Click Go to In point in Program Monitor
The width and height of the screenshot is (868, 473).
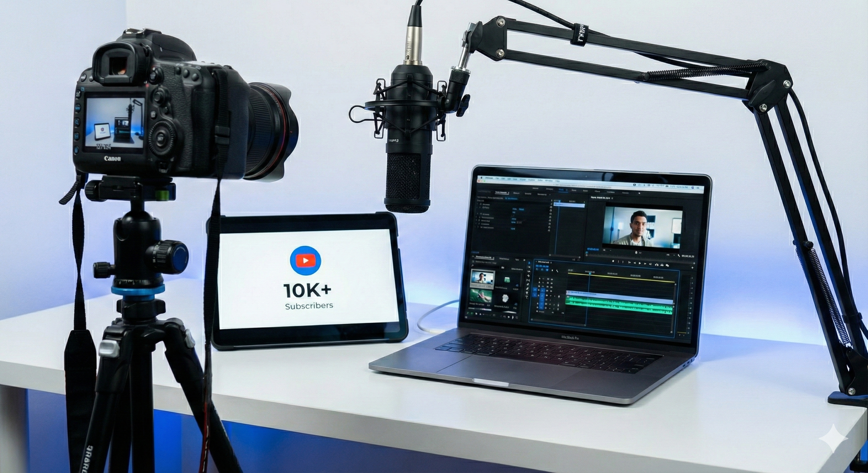(629, 263)
